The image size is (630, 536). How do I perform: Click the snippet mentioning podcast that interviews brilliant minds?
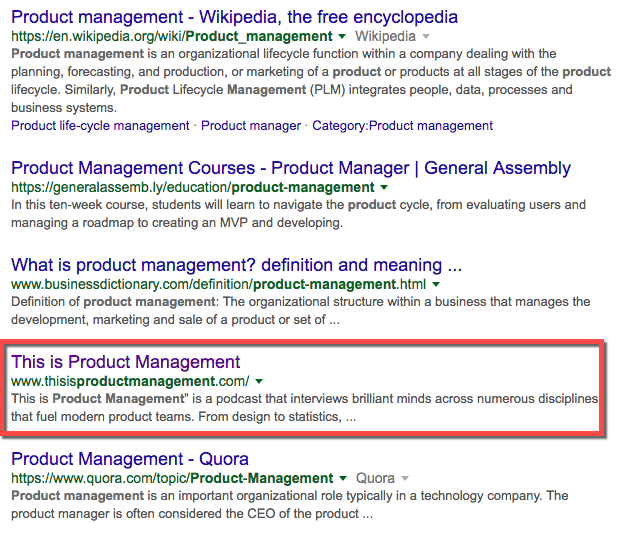coord(305,407)
